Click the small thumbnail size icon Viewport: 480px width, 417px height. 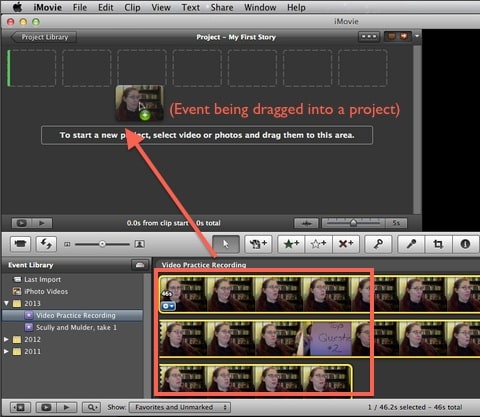coord(67,244)
